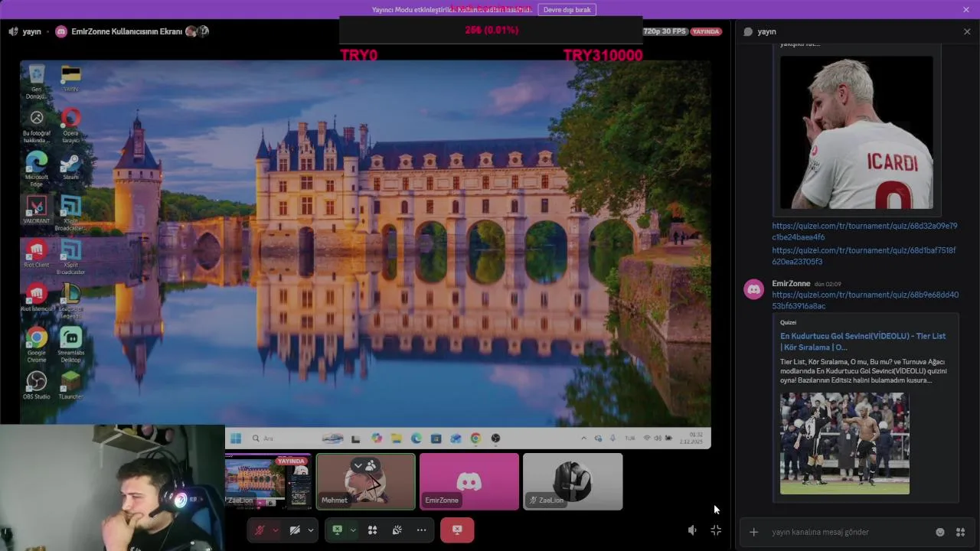Screen dimensions: 980x551
Task: Click the Microsoft Edge desktop icon
Action: click(36, 168)
